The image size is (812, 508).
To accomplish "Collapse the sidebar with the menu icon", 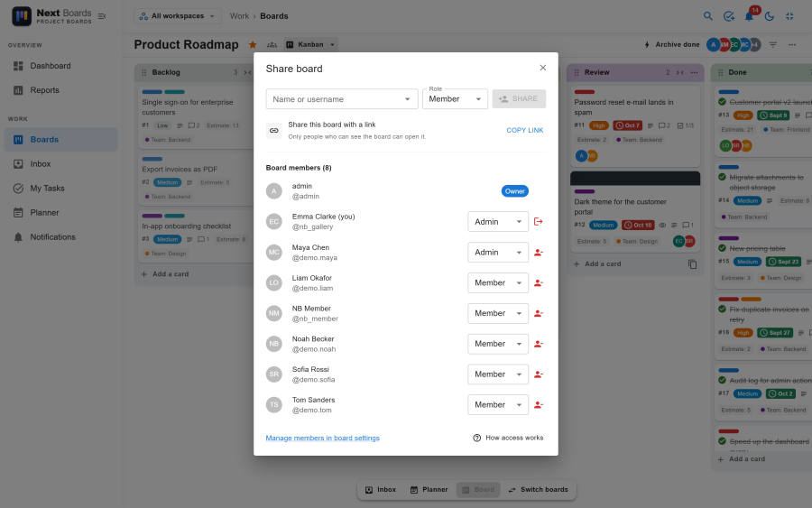I will (102, 16).
